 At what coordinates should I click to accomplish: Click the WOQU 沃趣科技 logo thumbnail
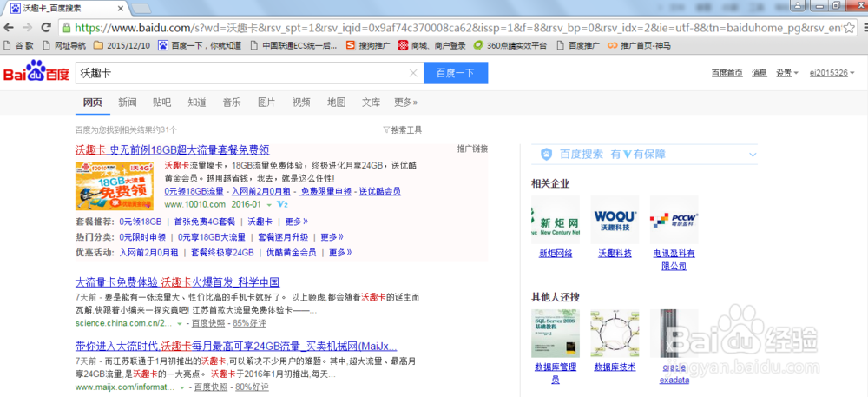coord(615,219)
